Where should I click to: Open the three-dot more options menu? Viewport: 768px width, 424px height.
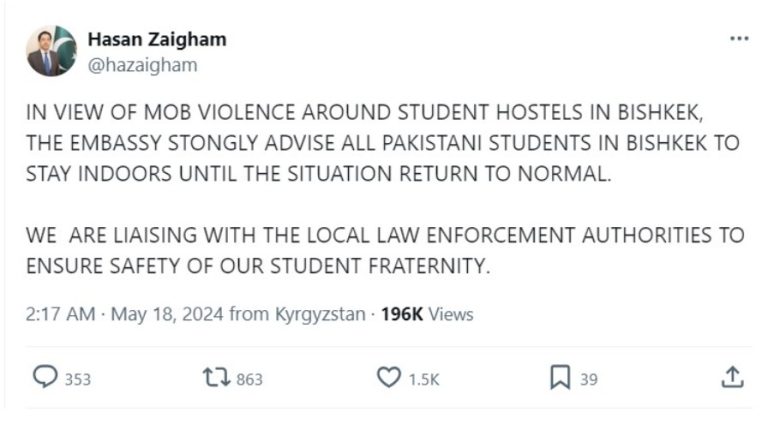pyautogui.click(x=739, y=39)
